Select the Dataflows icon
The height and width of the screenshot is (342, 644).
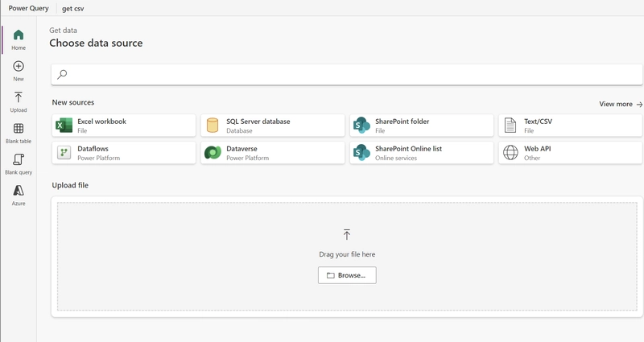(64, 153)
